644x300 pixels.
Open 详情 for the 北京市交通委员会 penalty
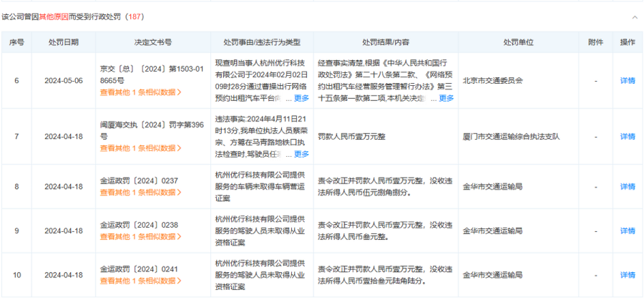(627, 80)
